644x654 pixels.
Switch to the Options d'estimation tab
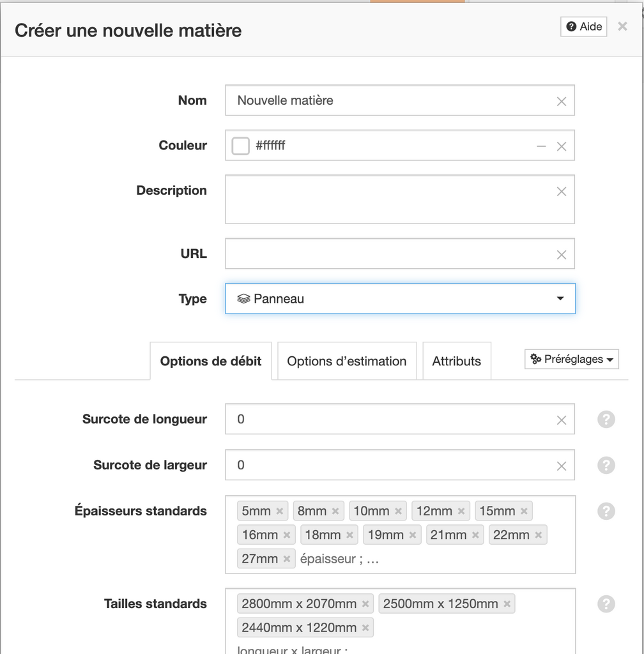(347, 361)
